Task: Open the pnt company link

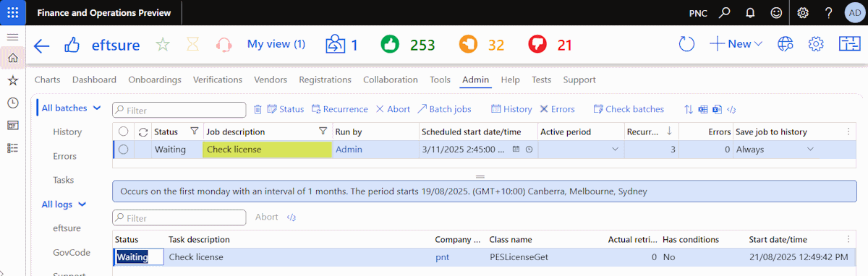Action: [x=442, y=256]
